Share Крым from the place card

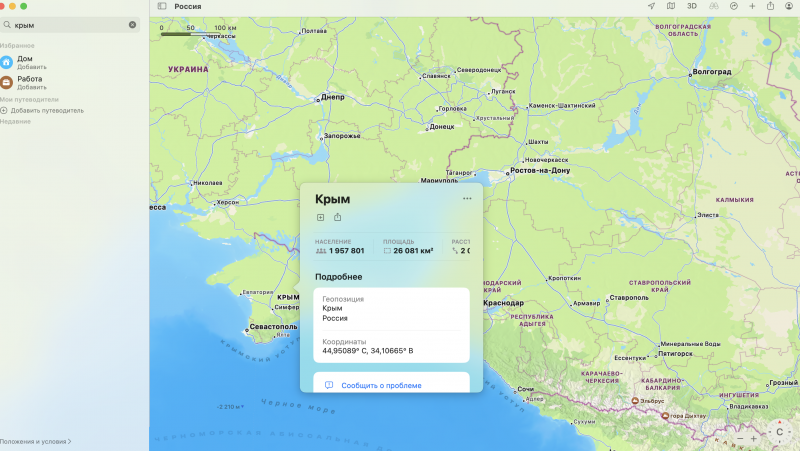coord(338,217)
